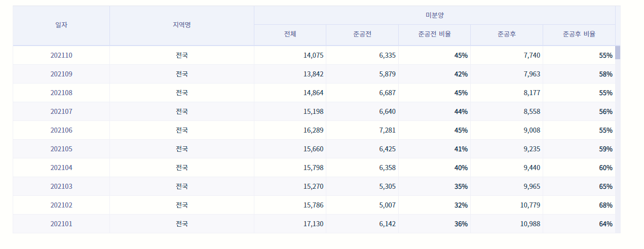Image resolution: width=644 pixels, height=249 pixels.
Task: Select date cell 202110
Action: click(61, 55)
